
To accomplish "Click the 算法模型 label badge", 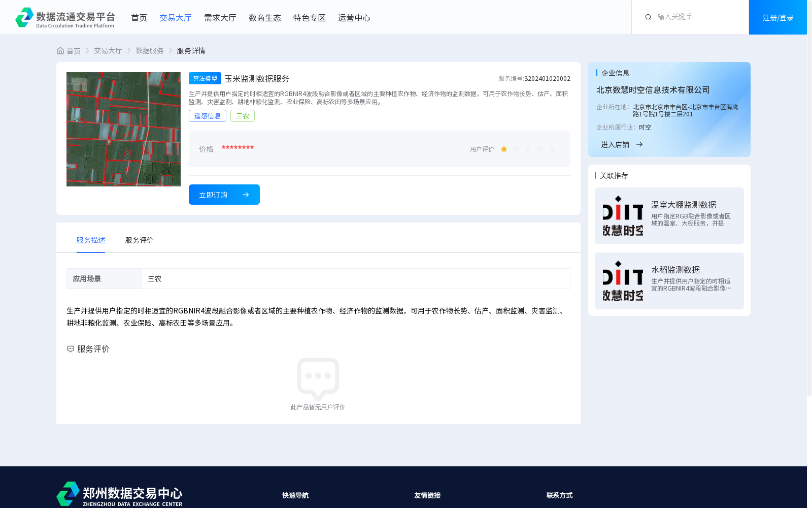I will 205,78.
